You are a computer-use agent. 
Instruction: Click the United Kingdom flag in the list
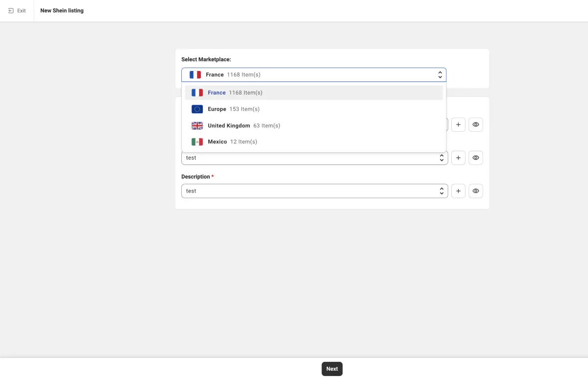pos(197,126)
